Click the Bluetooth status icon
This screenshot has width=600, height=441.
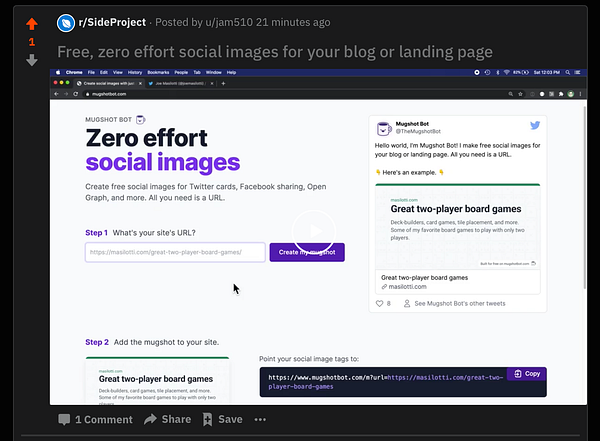click(497, 72)
